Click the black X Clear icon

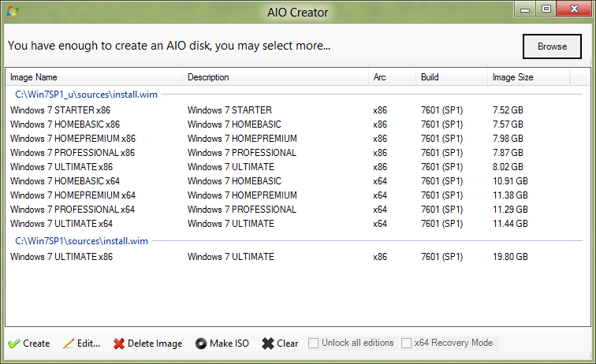click(x=267, y=344)
